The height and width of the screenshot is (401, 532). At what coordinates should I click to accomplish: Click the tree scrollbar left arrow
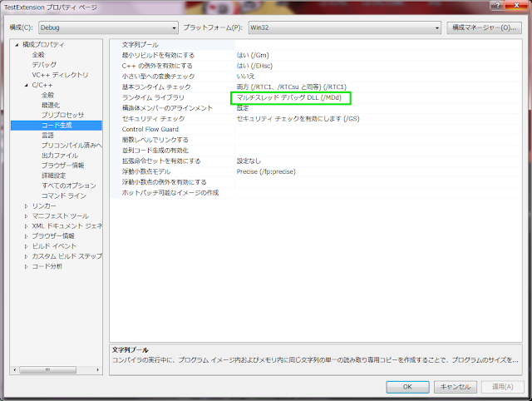point(15,369)
